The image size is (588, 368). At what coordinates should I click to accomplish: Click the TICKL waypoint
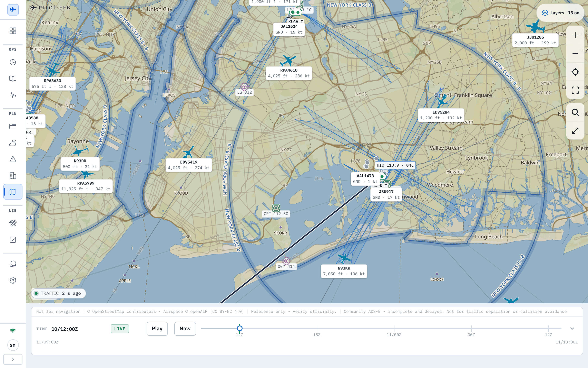[x=134, y=261]
